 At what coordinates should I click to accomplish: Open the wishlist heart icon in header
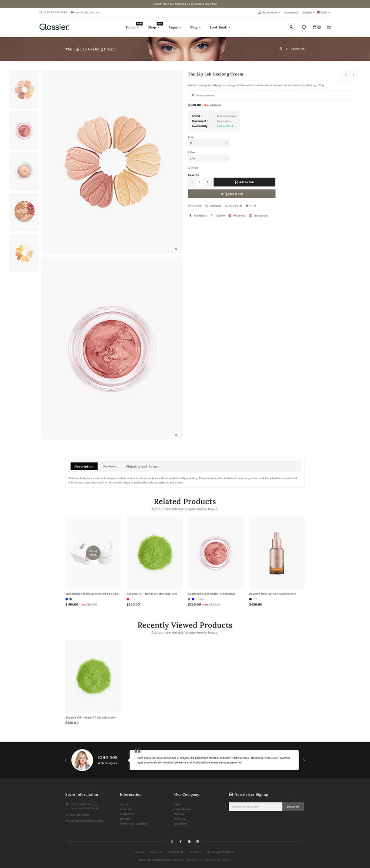click(304, 27)
